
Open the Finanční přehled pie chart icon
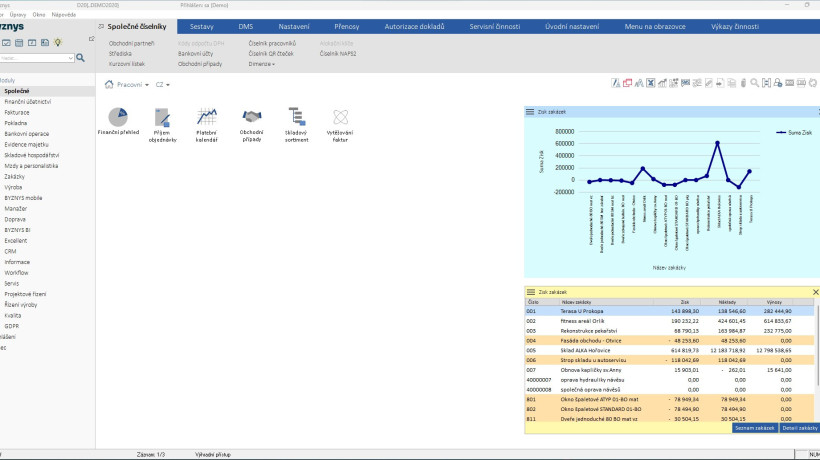(x=118, y=116)
